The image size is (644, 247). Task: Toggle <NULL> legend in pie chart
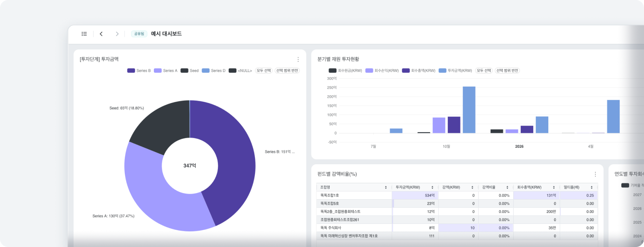(x=241, y=71)
